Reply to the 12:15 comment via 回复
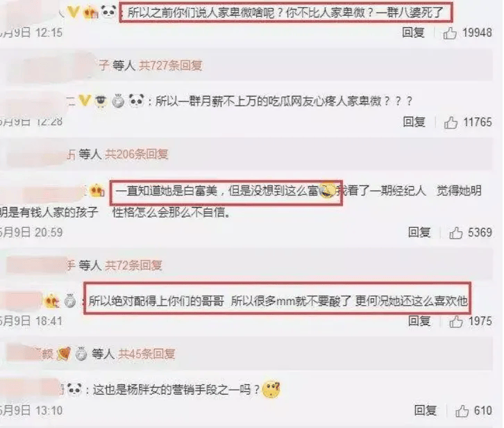The image size is (504, 428). pyautogui.click(x=413, y=33)
